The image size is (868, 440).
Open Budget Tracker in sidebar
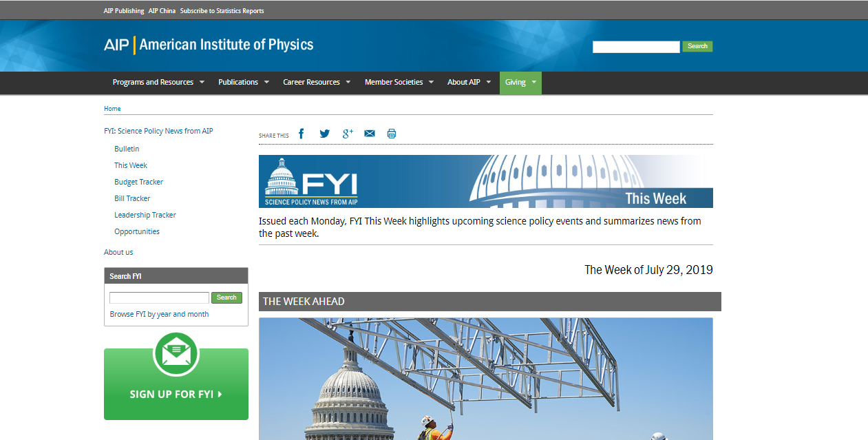coord(138,182)
